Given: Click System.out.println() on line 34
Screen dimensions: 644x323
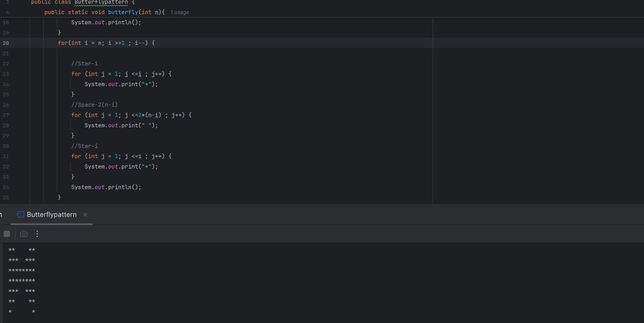Looking at the screenshot, I should tap(106, 187).
